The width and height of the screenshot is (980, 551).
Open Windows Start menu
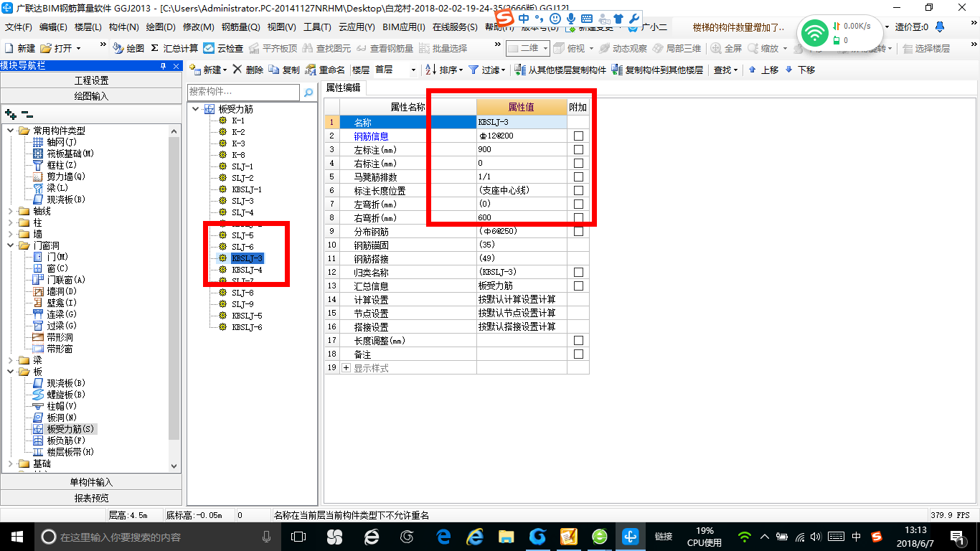[17, 537]
